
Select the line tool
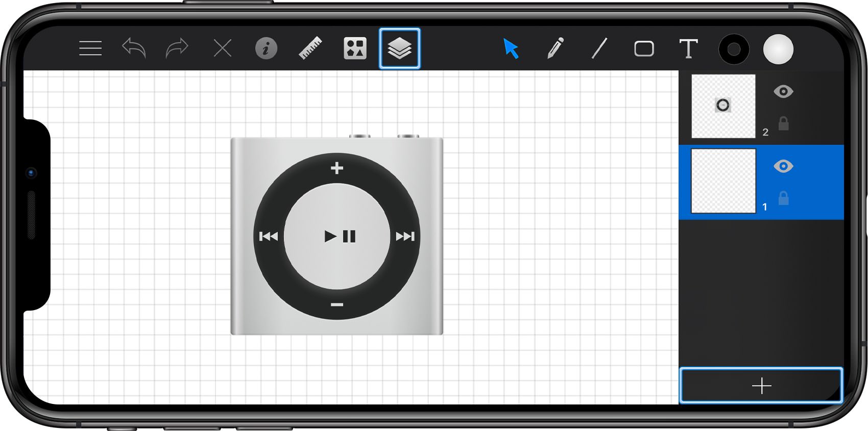tap(599, 48)
